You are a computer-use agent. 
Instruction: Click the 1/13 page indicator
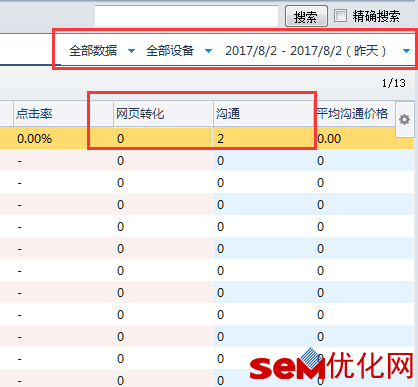(x=394, y=83)
